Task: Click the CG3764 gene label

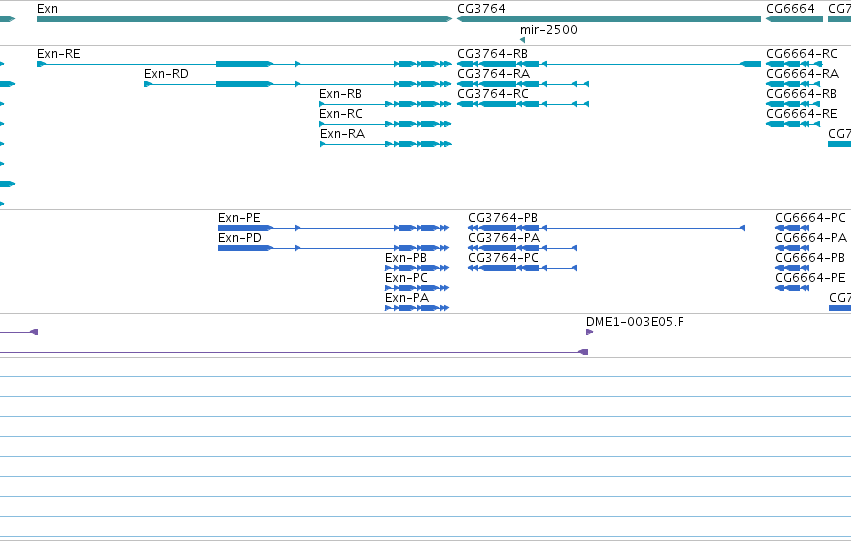Action: click(x=481, y=9)
